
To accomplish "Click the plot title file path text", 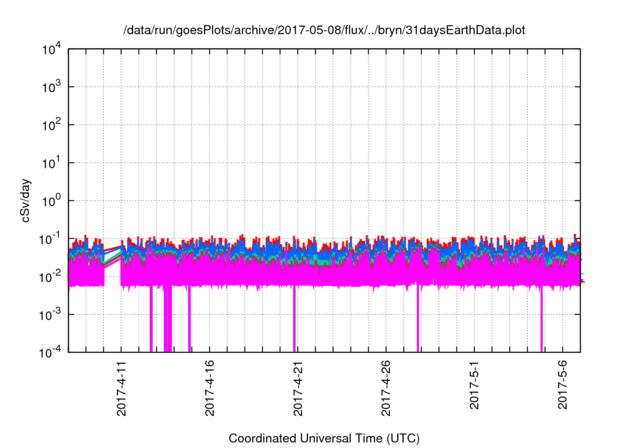I will [324, 30].
